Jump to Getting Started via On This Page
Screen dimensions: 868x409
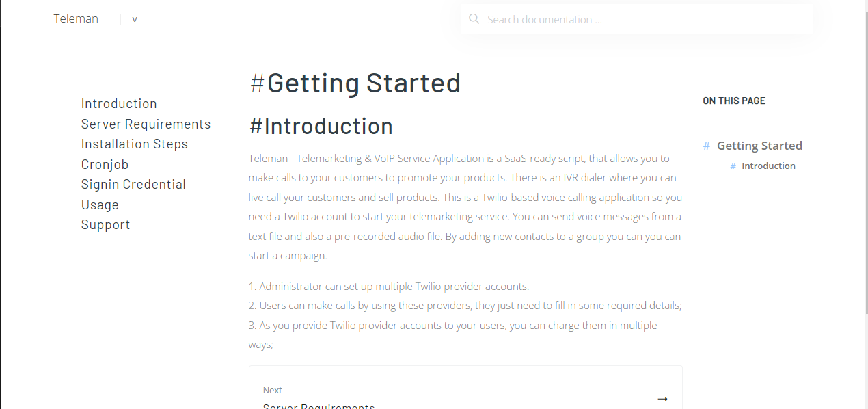pos(759,146)
